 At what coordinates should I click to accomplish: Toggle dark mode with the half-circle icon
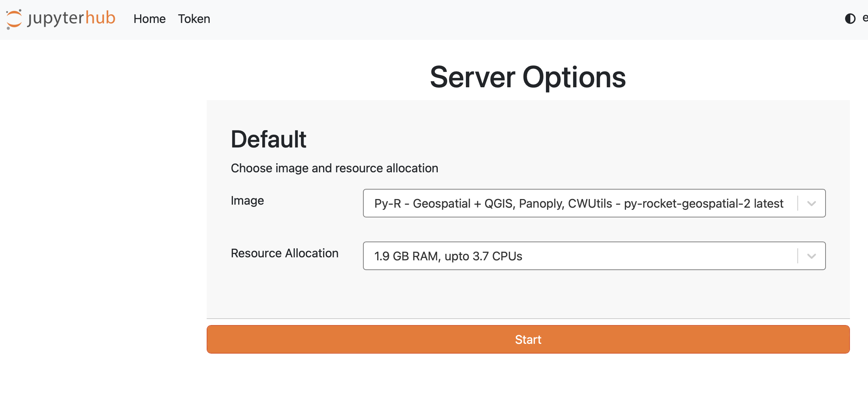coord(850,18)
